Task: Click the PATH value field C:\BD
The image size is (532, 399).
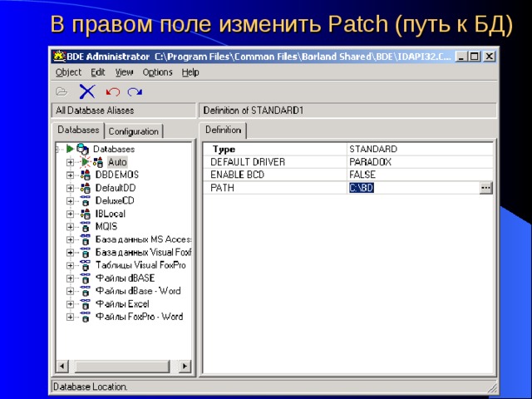Action: (x=413, y=188)
